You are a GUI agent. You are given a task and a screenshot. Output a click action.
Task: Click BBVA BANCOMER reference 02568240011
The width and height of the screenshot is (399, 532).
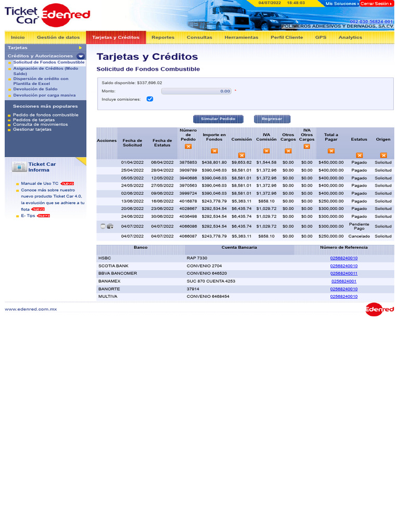tap(344, 273)
